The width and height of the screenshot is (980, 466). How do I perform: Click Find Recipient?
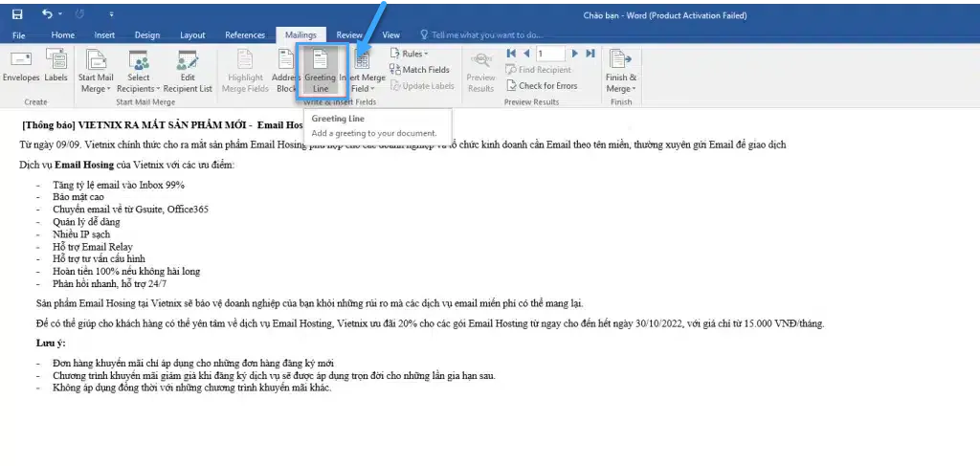pos(538,70)
